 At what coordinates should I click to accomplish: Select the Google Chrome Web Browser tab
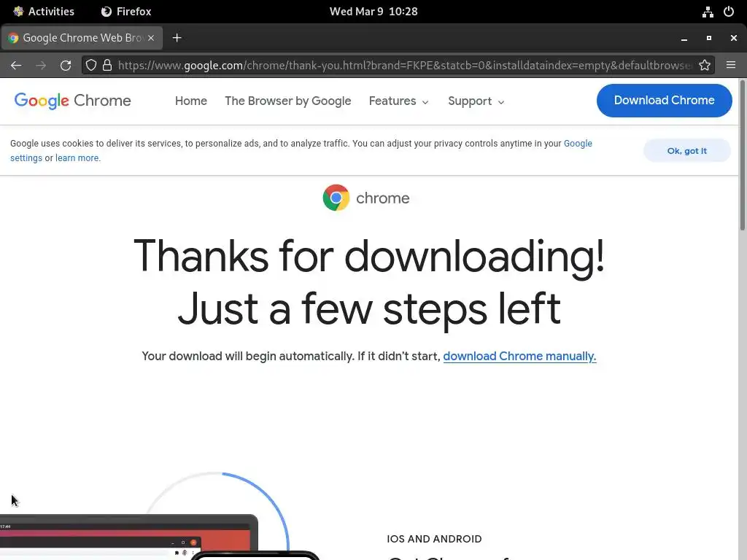pos(82,38)
